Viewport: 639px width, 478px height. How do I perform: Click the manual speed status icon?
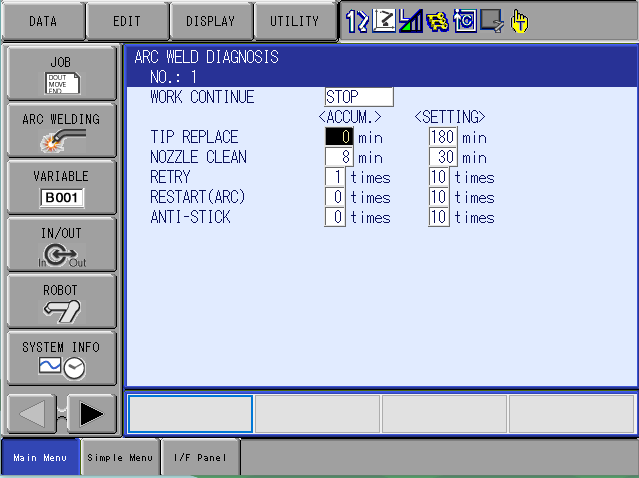(411, 21)
